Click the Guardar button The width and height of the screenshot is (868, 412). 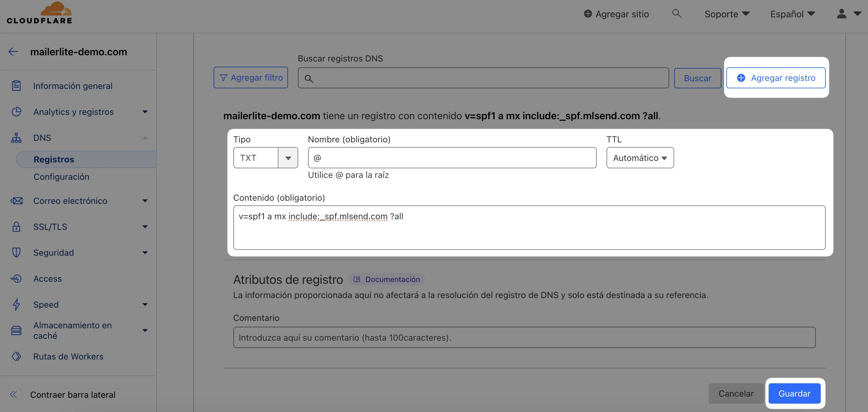point(794,393)
